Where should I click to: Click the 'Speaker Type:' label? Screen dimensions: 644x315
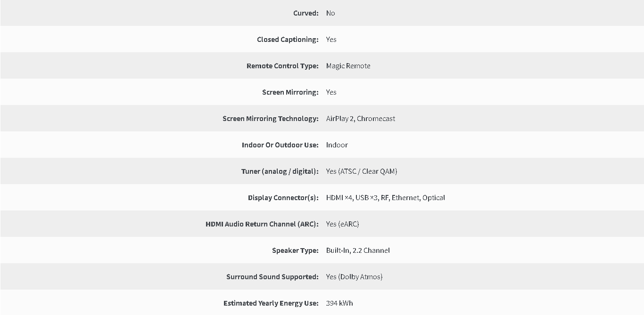(295, 250)
